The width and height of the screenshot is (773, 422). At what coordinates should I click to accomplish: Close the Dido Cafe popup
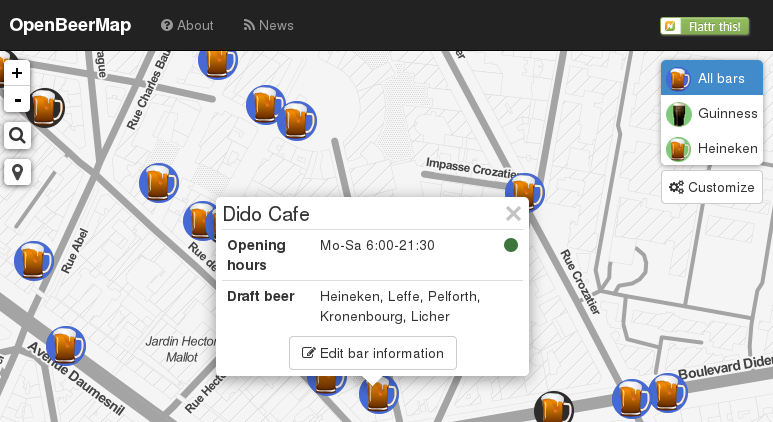click(x=513, y=213)
